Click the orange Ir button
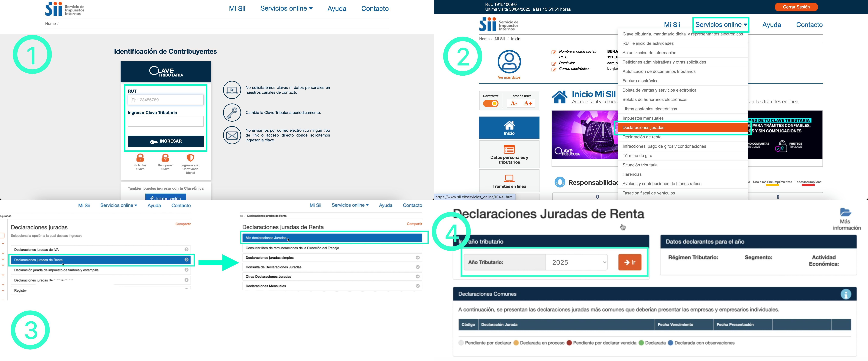This screenshot has height=361, width=868. pyautogui.click(x=629, y=262)
